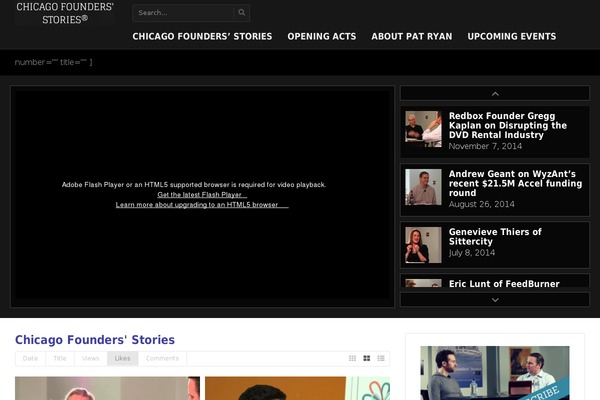Viewport: 600px width, 400px height.
Task: Sort videos by Comments tab
Action: [162, 358]
